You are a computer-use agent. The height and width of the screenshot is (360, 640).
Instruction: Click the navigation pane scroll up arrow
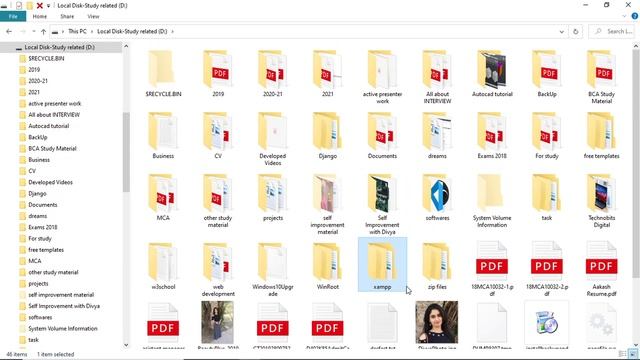(x=126, y=46)
